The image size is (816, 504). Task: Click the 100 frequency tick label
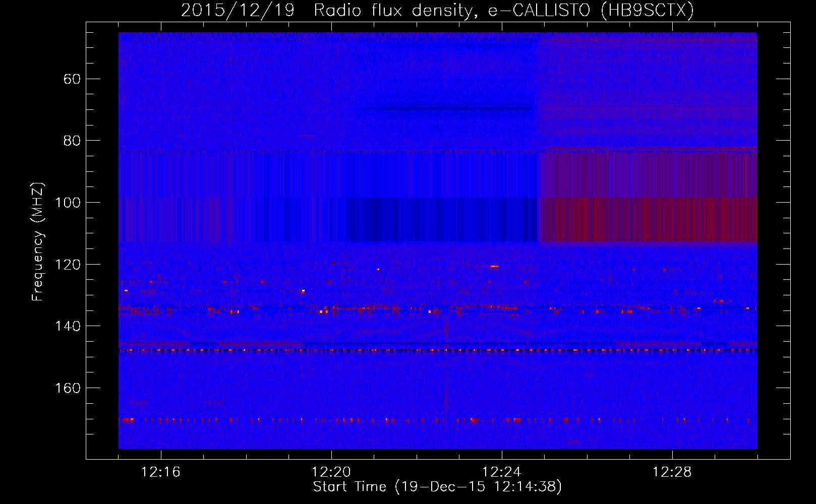coord(68,203)
